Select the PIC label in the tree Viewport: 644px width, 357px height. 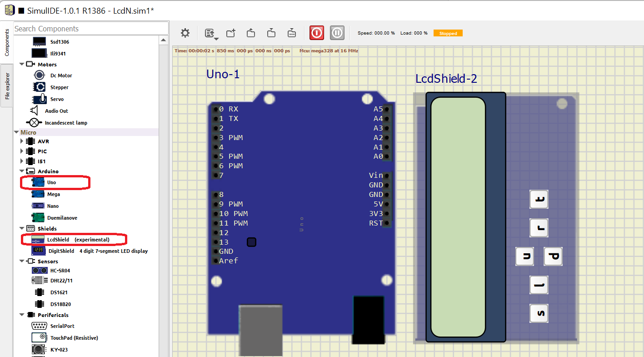[42, 151]
